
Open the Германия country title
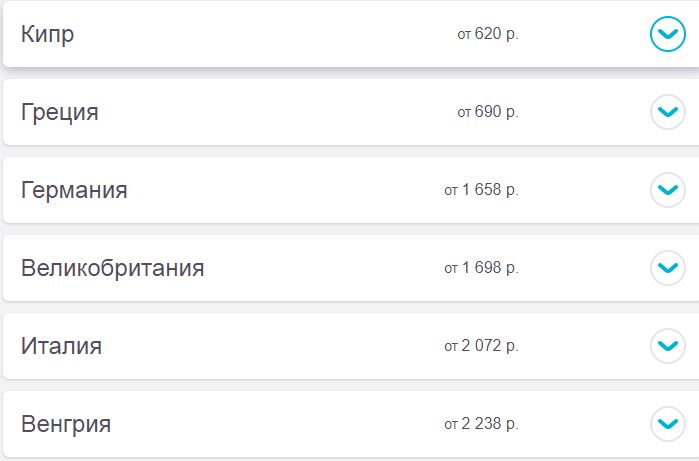click(x=74, y=190)
